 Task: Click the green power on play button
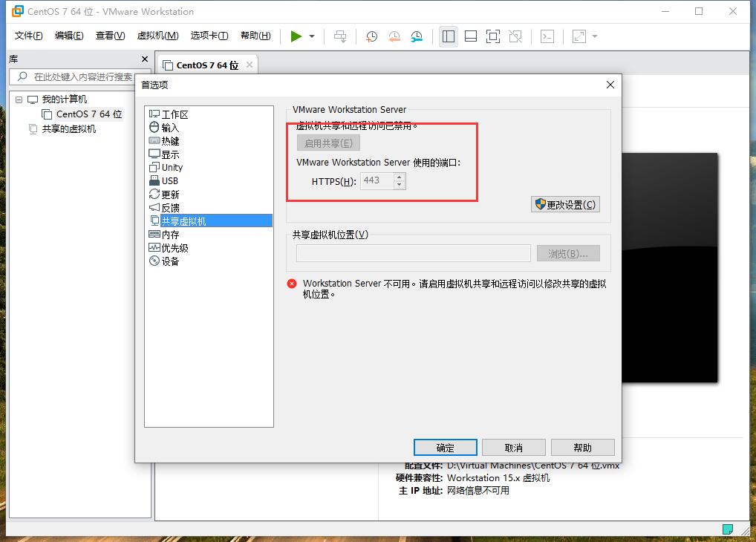(x=296, y=36)
